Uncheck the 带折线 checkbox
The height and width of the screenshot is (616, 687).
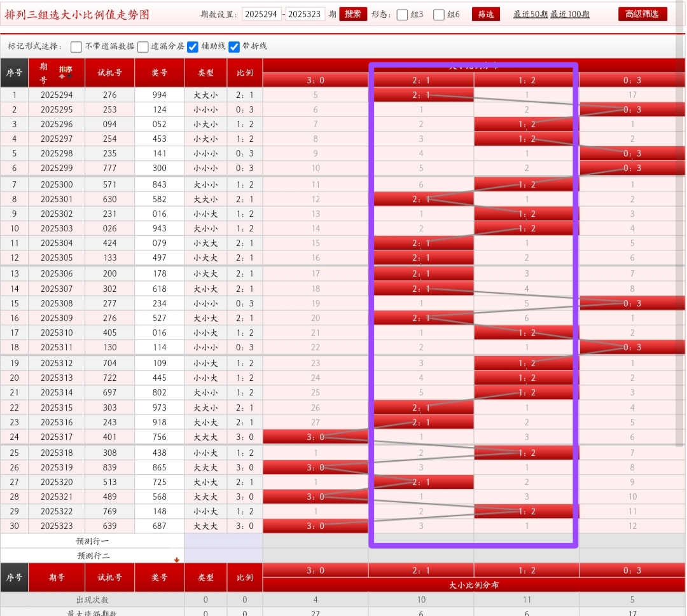click(x=234, y=46)
